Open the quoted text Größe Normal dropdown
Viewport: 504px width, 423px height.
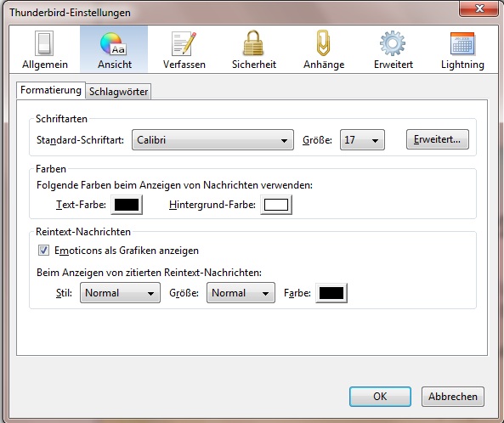tap(241, 293)
